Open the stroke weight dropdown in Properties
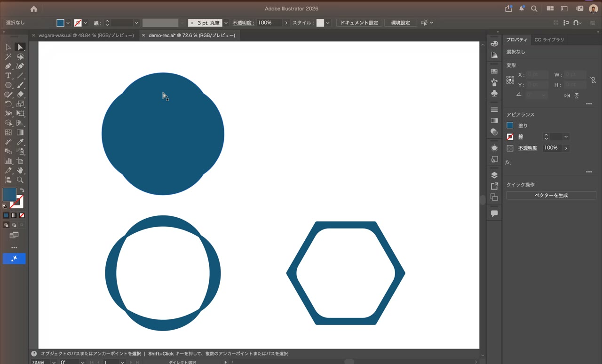602x364 pixels. click(566, 137)
